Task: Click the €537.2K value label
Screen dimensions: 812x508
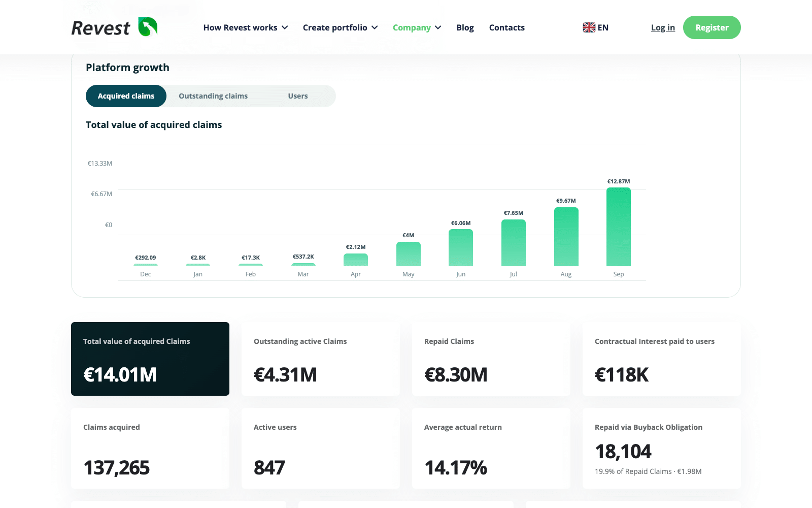Action: pos(303,257)
